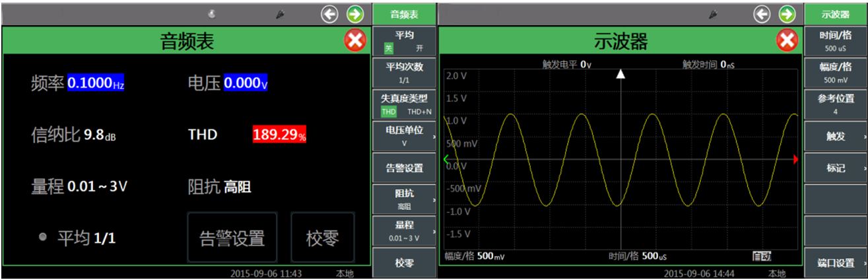Toggle the 平均 1/1 indicator dot

[x=43, y=237]
